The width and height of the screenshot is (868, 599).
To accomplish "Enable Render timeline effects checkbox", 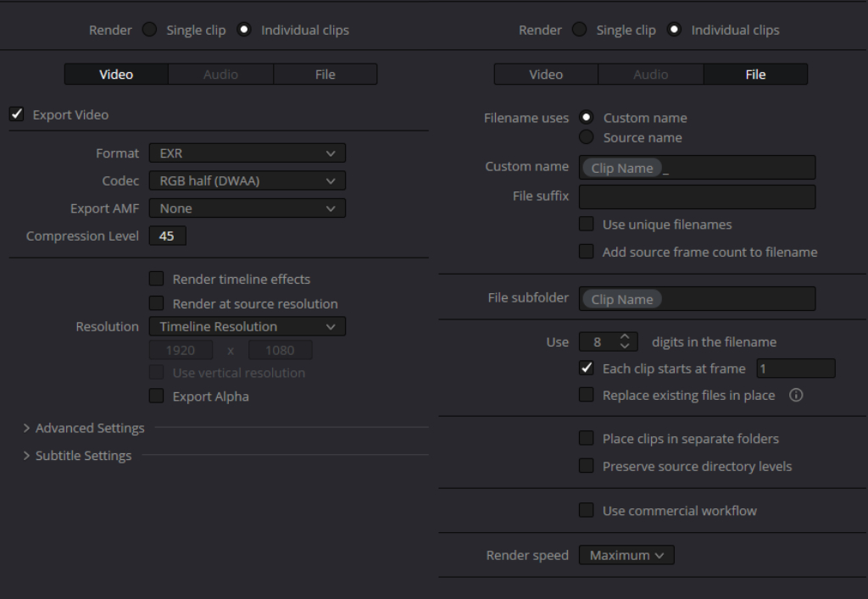I will 157,279.
